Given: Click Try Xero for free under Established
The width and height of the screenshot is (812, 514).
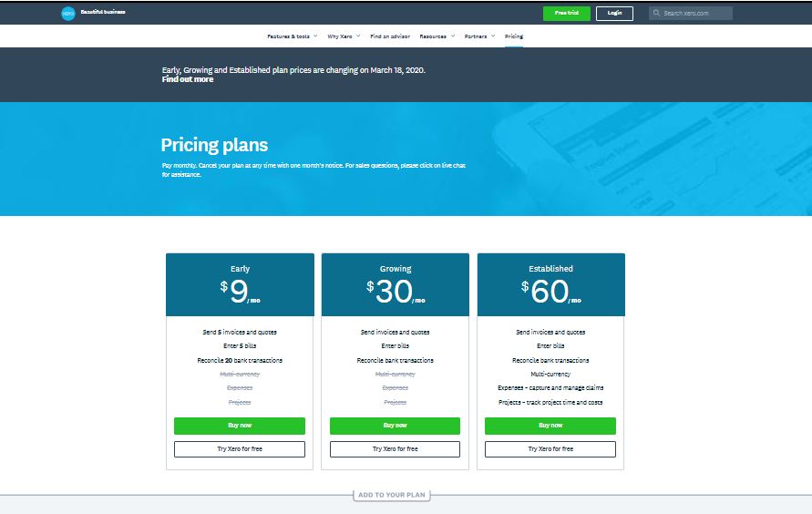Looking at the screenshot, I should click(550, 449).
